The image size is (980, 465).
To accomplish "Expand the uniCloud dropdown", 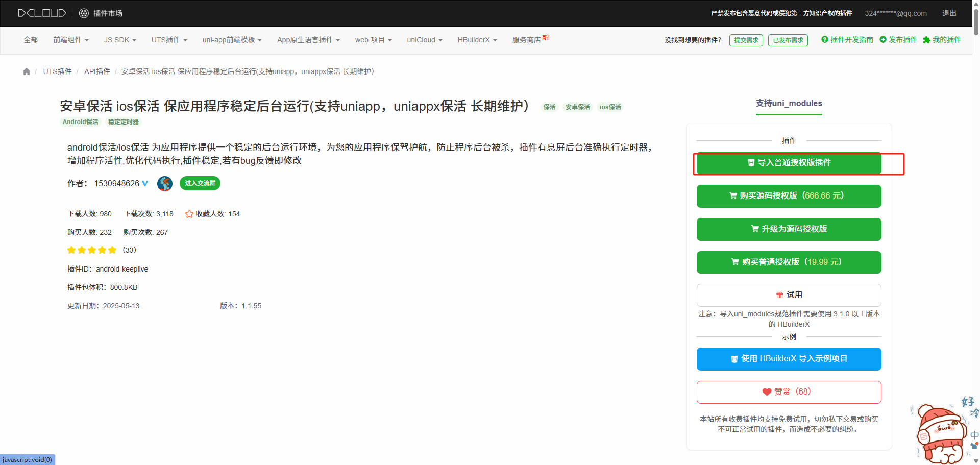I will pos(425,40).
